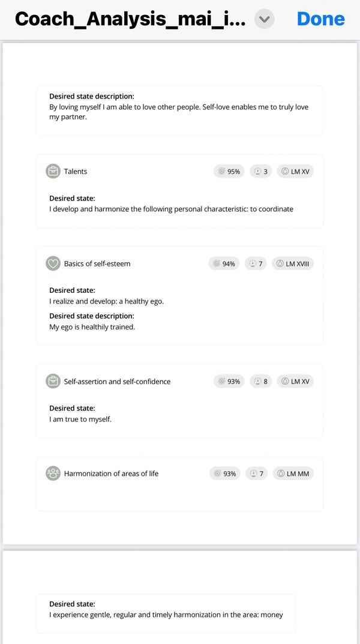The width and height of the screenshot is (360, 644).
Task: Click the timer badge showing 8
Action: [x=260, y=381]
